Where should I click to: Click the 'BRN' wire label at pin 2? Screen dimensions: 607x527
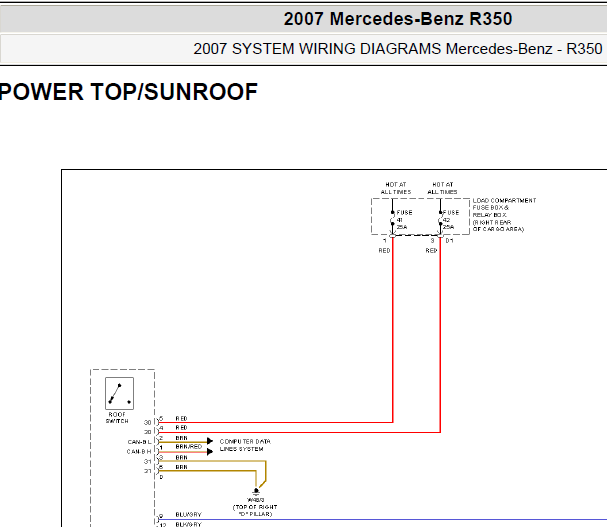pyautogui.click(x=181, y=438)
